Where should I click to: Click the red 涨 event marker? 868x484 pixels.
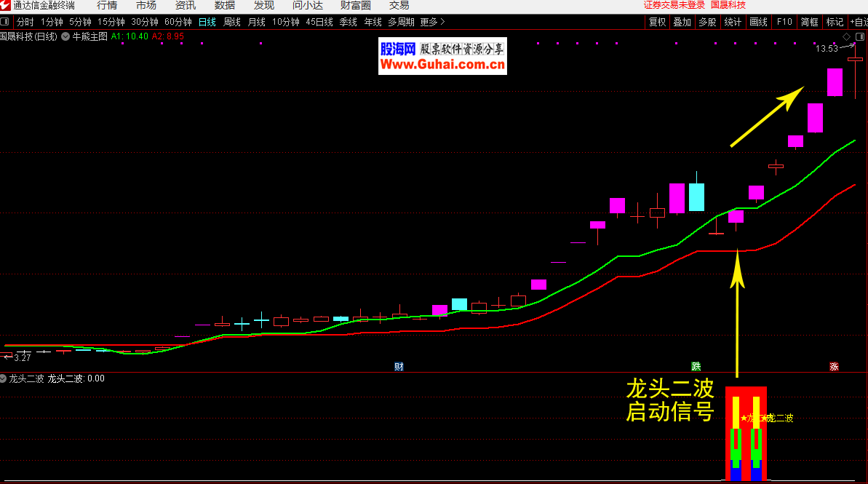(x=834, y=366)
